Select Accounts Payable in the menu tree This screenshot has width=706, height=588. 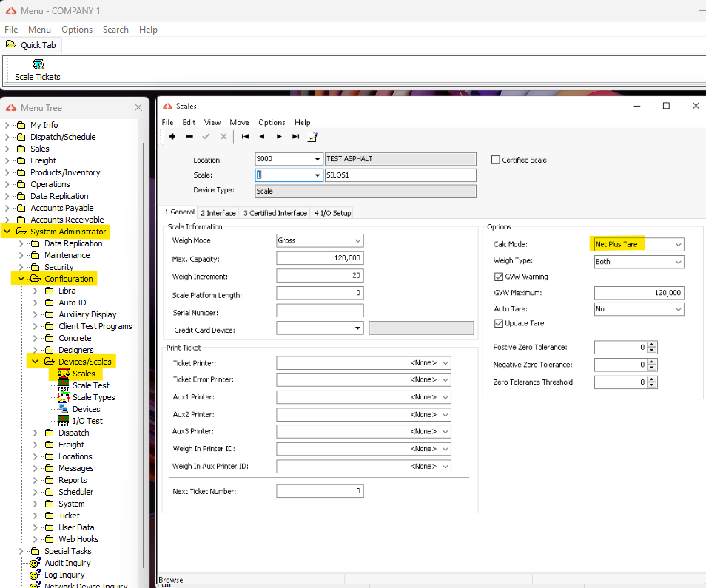click(x=61, y=208)
